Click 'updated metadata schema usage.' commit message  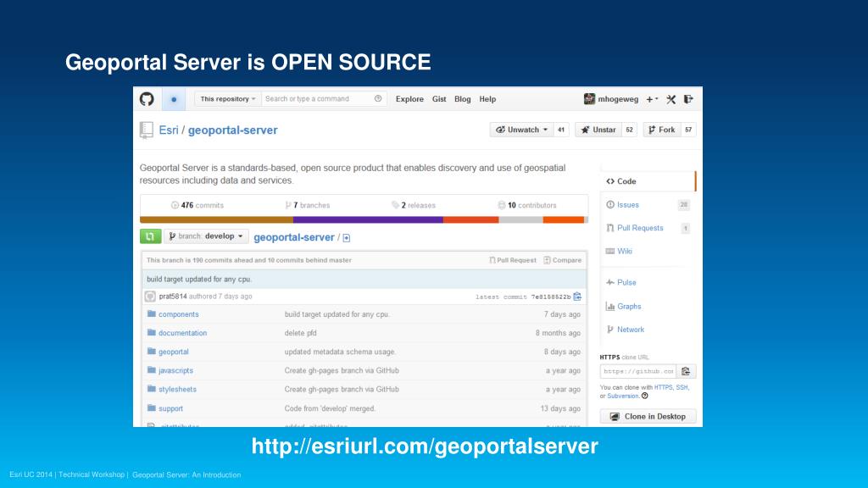(340, 352)
